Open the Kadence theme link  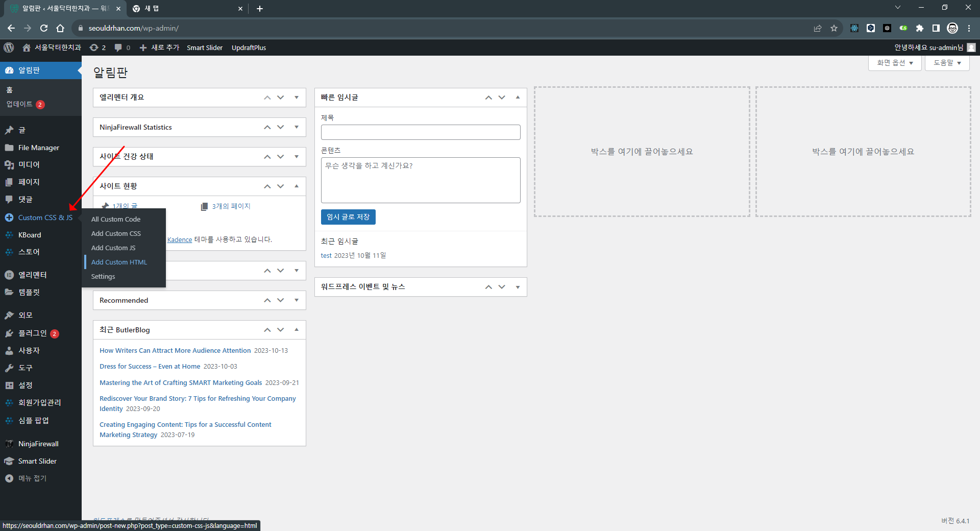pyautogui.click(x=180, y=239)
